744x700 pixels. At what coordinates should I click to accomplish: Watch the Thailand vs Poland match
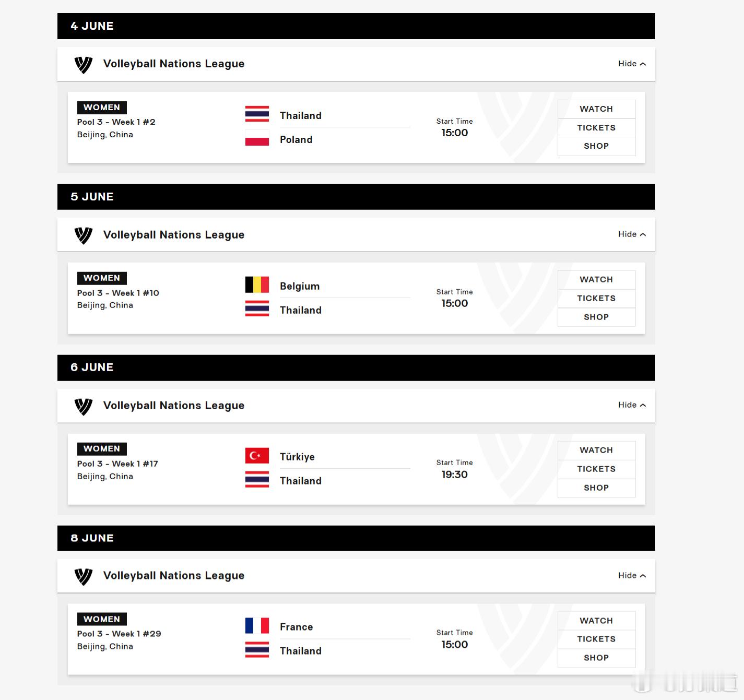click(x=596, y=109)
